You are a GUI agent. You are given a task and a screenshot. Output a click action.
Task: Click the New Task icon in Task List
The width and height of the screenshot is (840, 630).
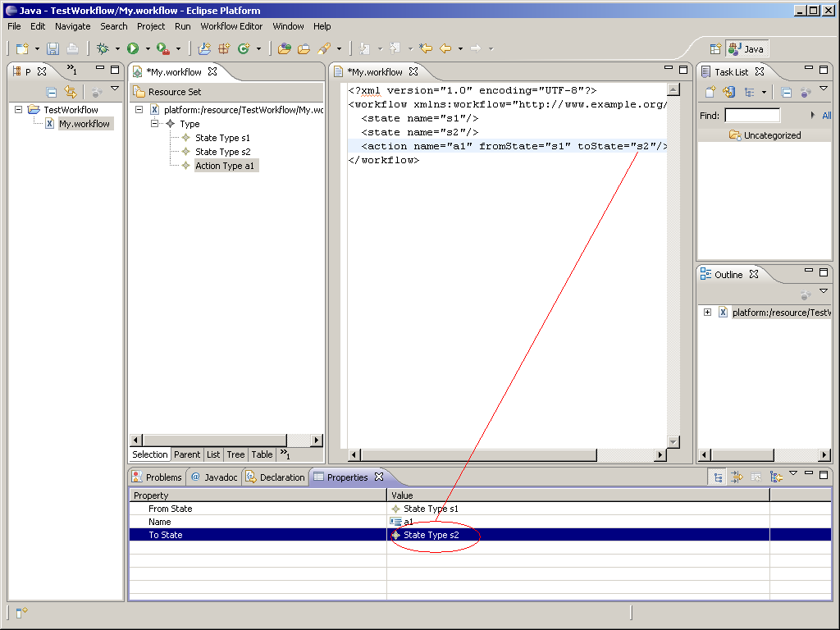click(x=710, y=92)
